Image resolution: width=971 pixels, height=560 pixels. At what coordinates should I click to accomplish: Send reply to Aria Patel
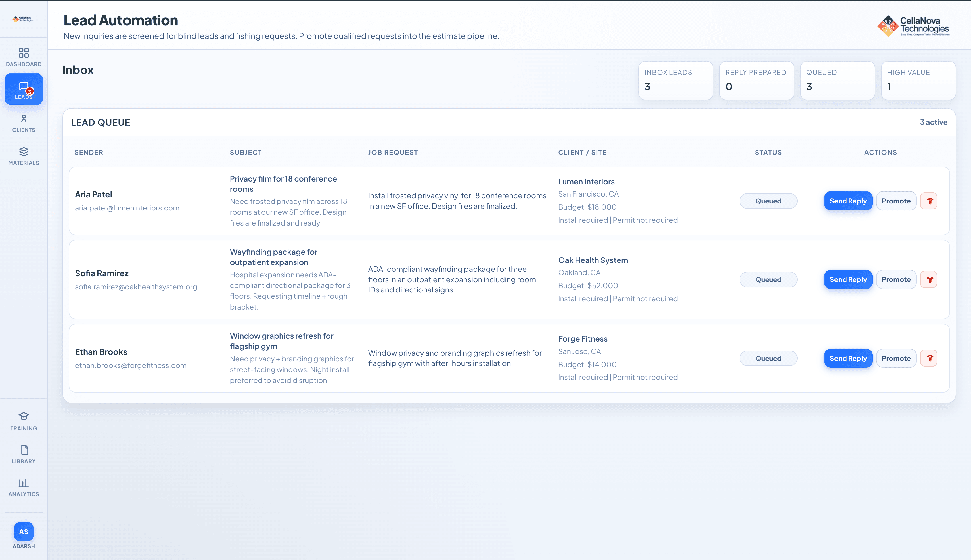848,201
